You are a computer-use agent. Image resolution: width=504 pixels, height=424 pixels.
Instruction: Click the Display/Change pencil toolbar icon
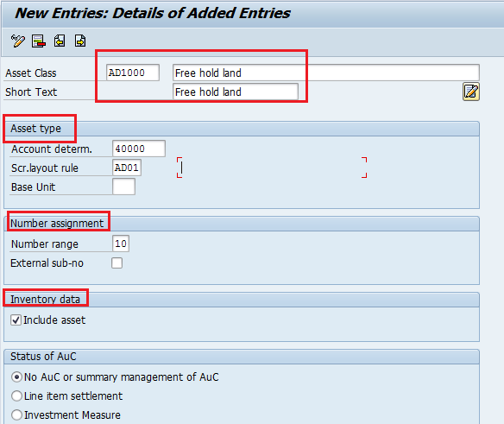[17, 41]
